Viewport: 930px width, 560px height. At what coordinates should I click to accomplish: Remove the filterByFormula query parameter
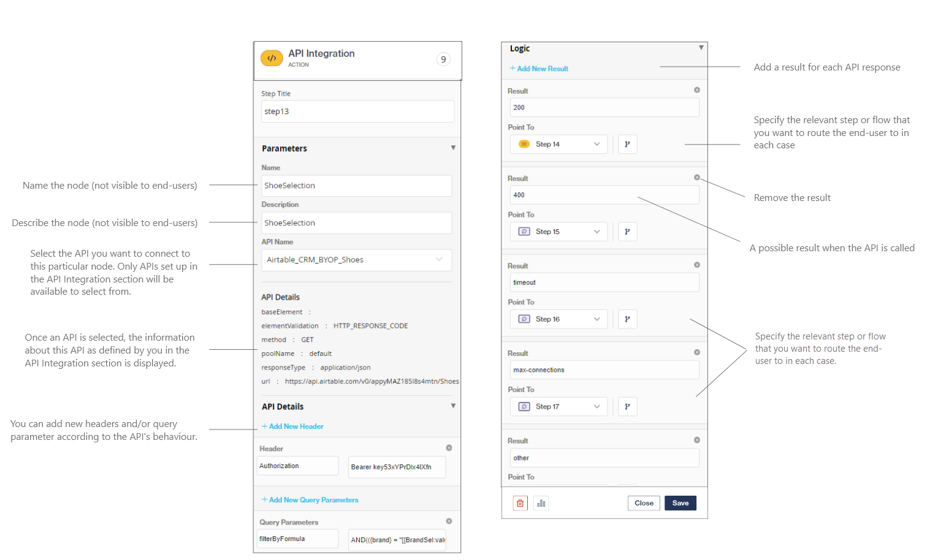pos(449,521)
